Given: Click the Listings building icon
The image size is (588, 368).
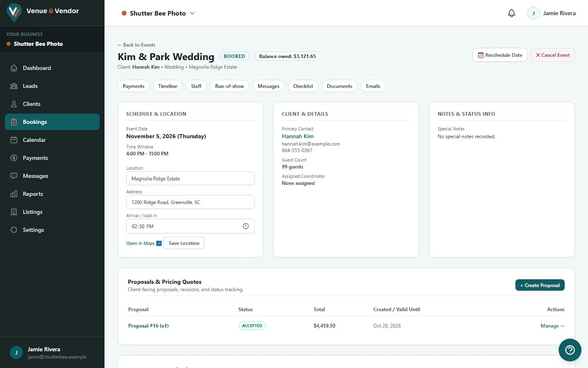Looking at the screenshot, I should (x=14, y=212).
